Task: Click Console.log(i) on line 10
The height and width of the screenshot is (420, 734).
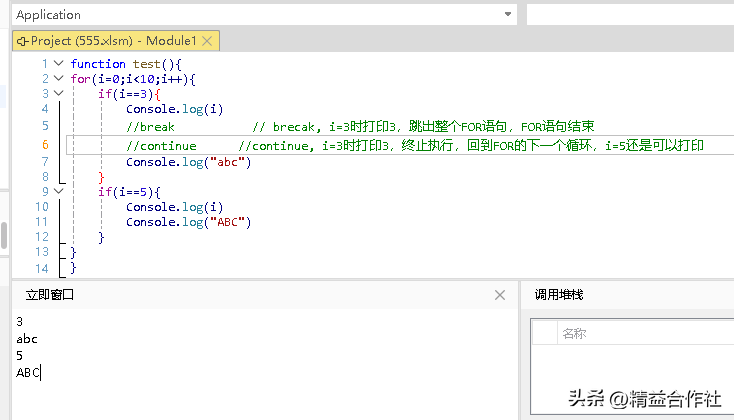Action: 175,207
